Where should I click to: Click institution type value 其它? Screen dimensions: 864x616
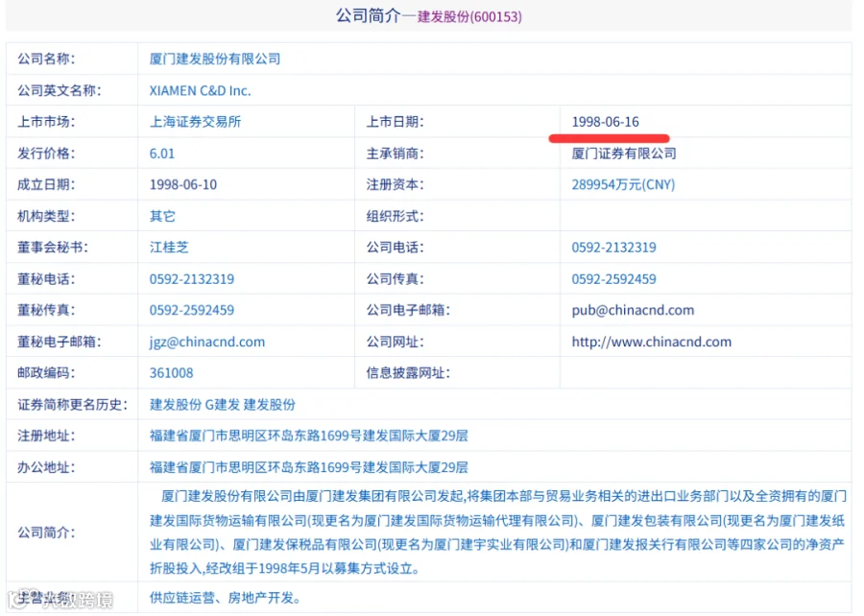[162, 216]
